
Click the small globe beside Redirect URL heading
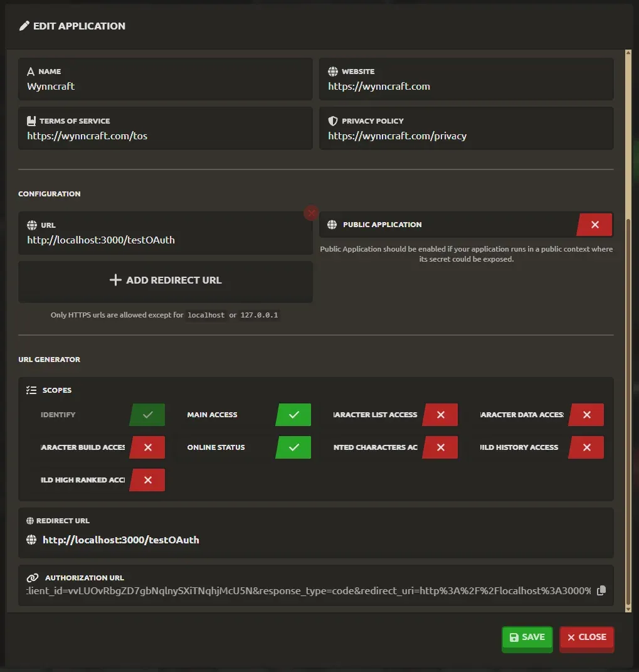30,521
